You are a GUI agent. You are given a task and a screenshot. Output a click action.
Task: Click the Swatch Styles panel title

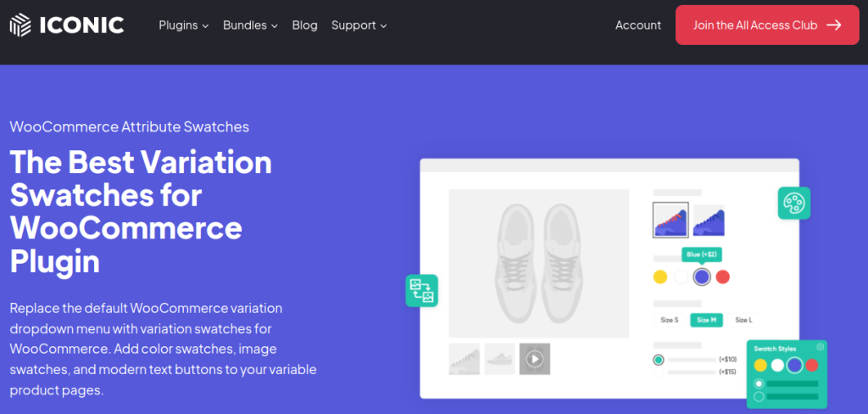point(775,349)
